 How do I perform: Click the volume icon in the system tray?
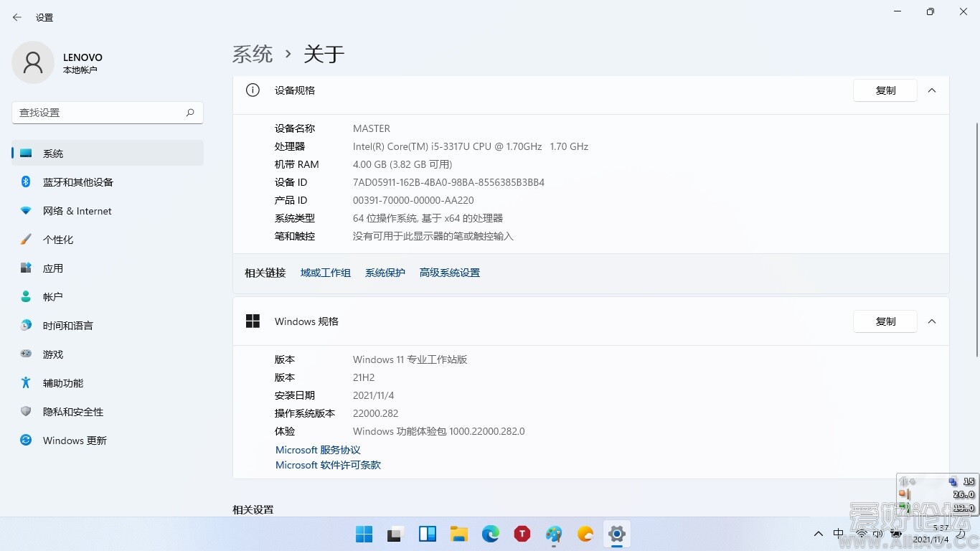[877, 534]
